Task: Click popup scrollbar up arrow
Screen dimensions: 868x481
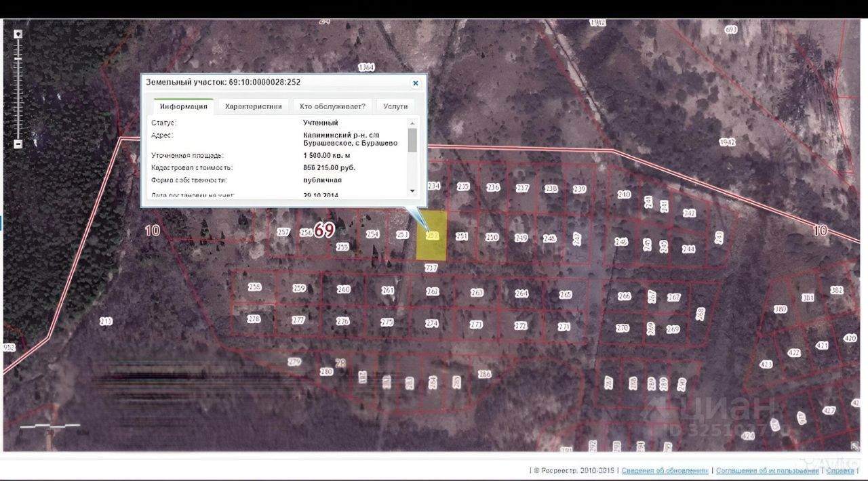Action: tap(412, 123)
